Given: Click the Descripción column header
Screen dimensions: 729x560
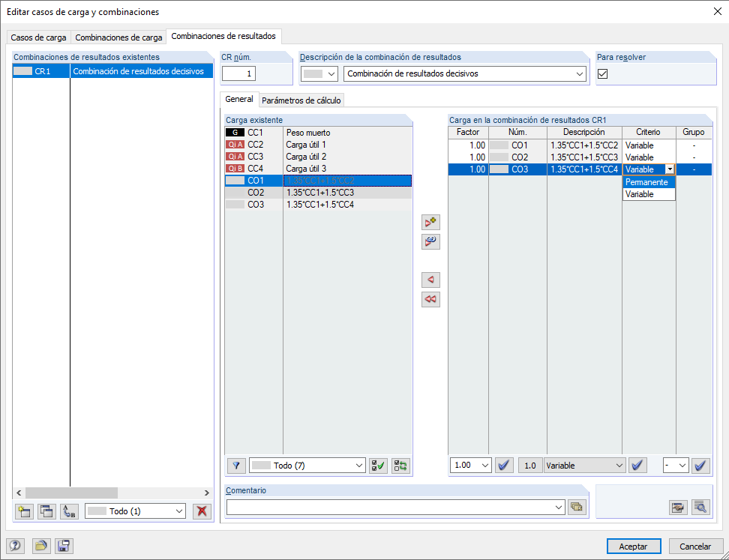Looking at the screenshot, I should [584, 132].
